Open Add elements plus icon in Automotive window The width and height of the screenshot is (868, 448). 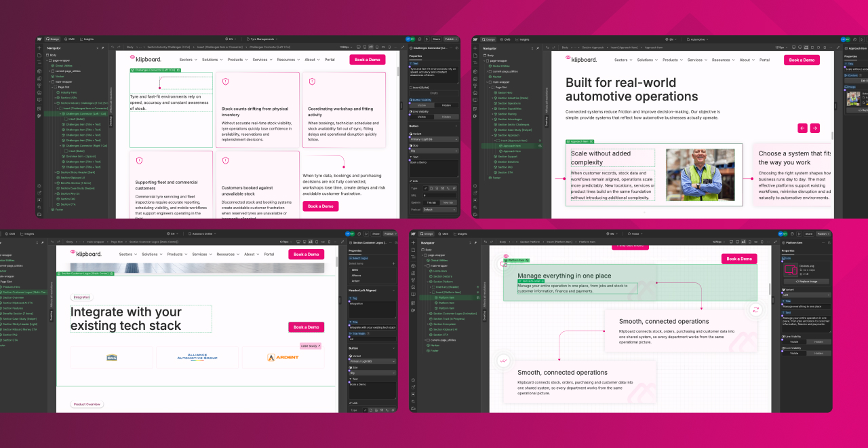pos(475,48)
